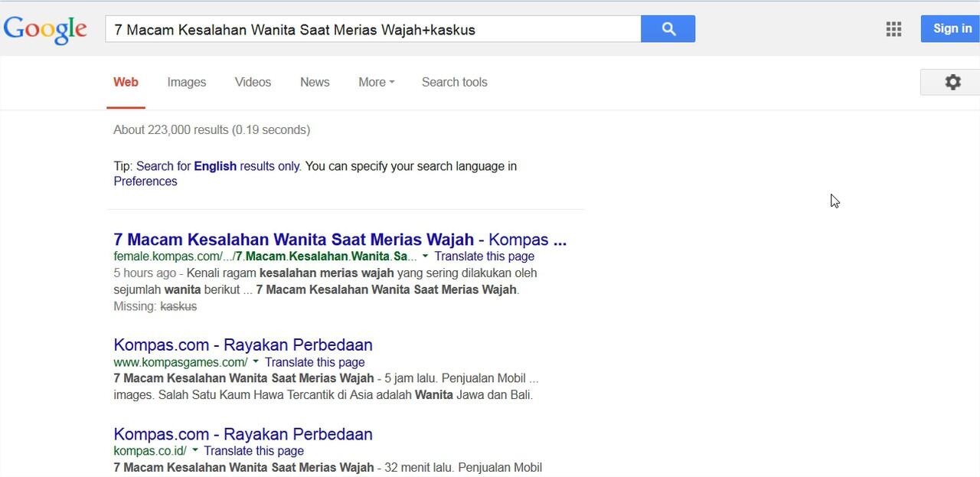Open Search tools options
The width and height of the screenshot is (980, 477).
click(x=454, y=82)
